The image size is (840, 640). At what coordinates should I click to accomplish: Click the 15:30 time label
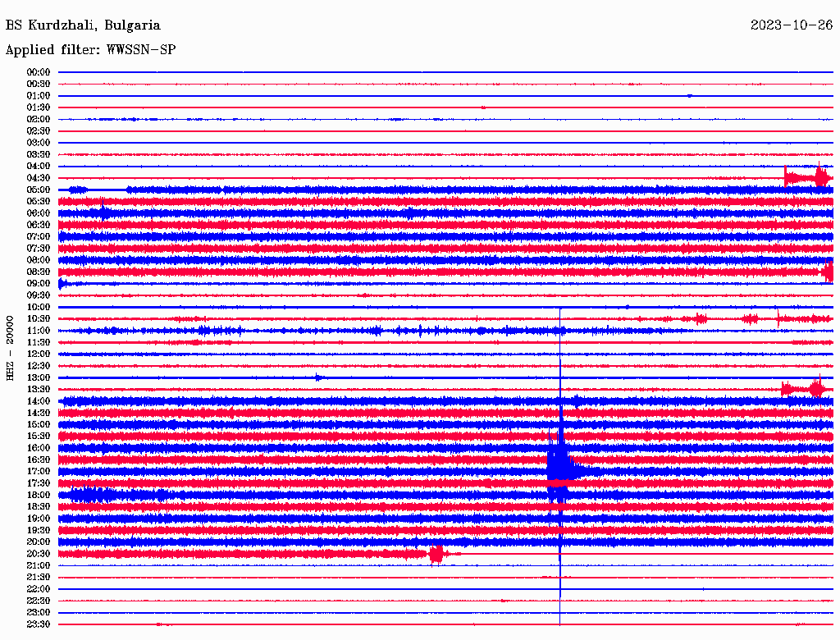tap(38, 437)
